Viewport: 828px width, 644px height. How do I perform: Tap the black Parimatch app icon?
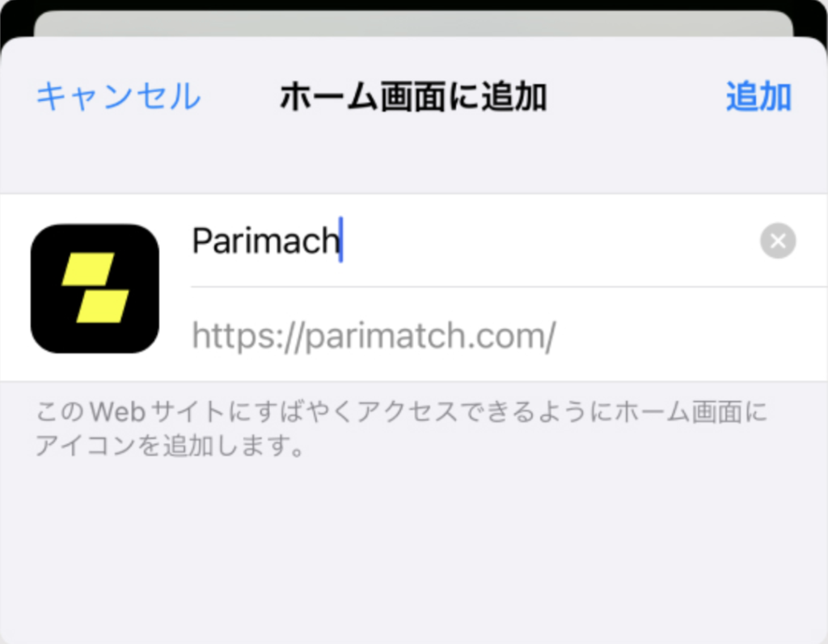pyautogui.click(x=95, y=288)
